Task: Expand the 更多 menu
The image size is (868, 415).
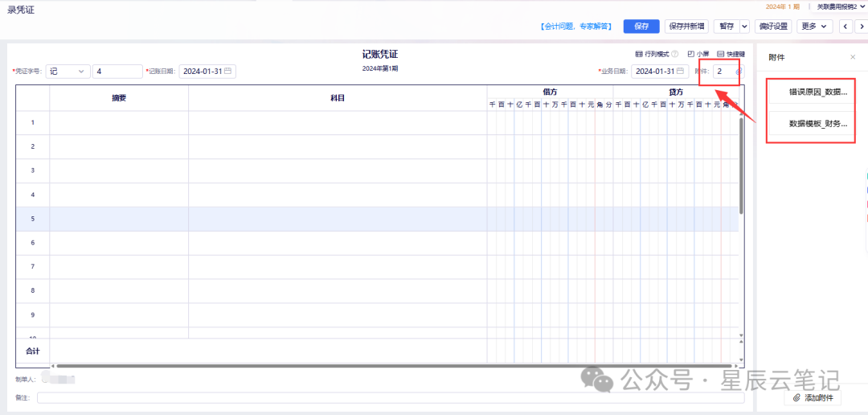Action: (x=815, y=26)
